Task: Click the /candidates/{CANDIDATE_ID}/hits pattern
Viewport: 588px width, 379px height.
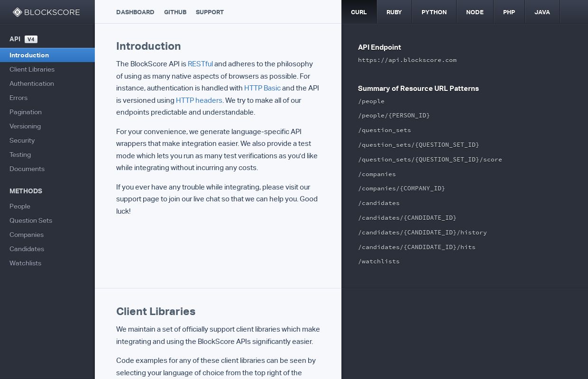Action: [417, 247]
